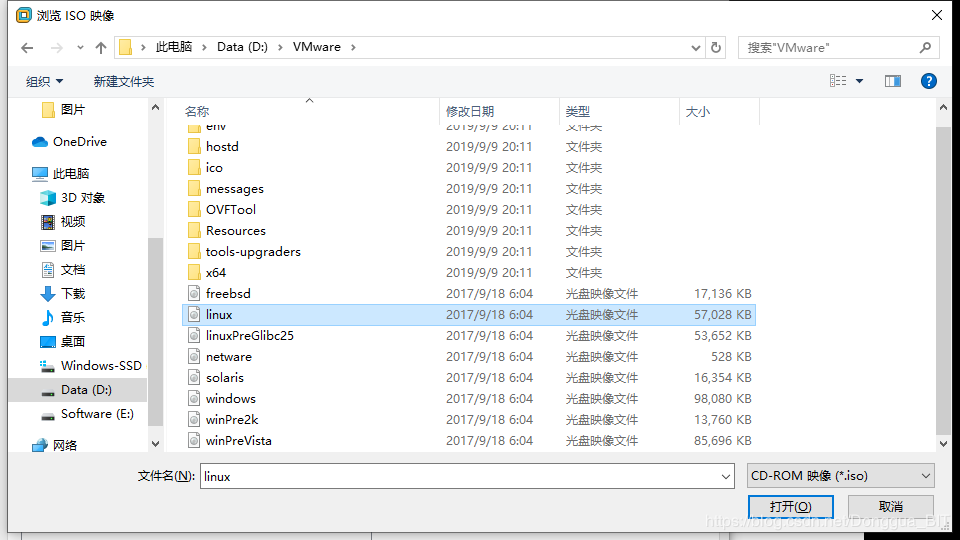960x540 pixels.
Task: Expand the address bar history dropdown
Action: click(x=696, y=48)
